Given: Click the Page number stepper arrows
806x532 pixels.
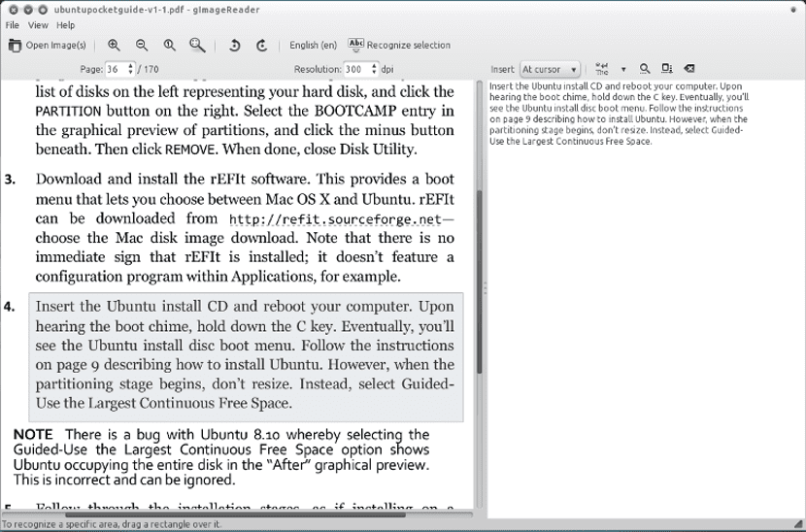Looking at the screenshot, I should [x=130, y=69].
